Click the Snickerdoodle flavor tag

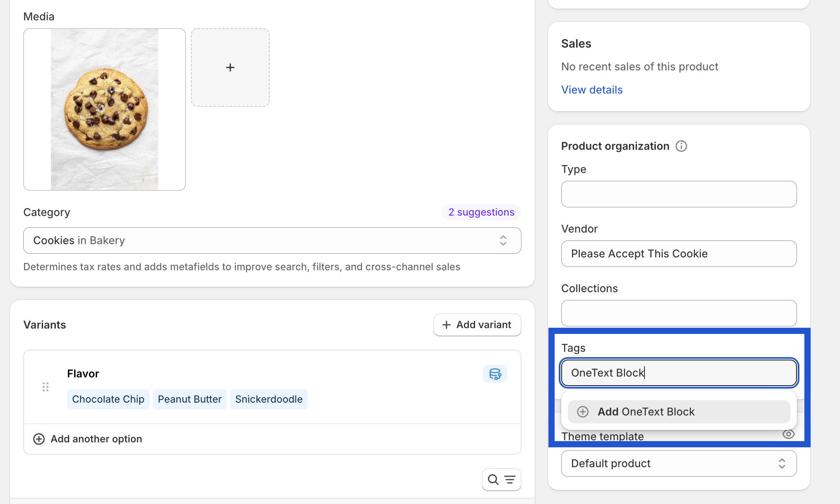(269, 399)
